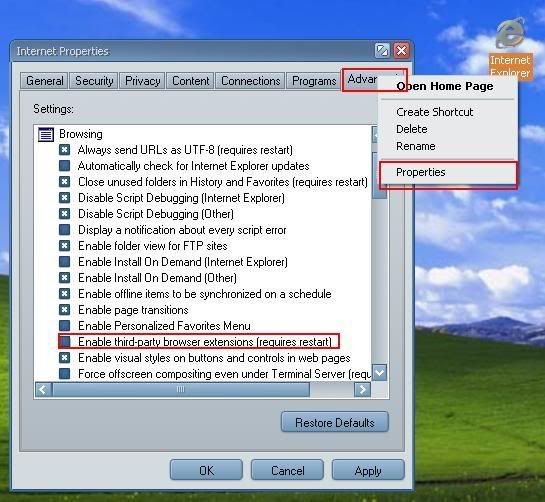Open Properties from the context menu
This screenshot has height=502, width=545.
pyautogui.click(x=448, y=172)
